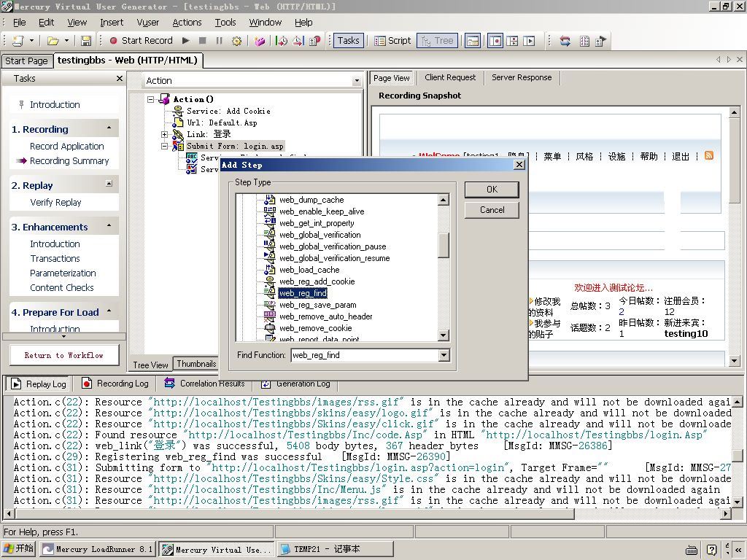The image size is (747, 560).
Task: Expand the Link: 登录 tree node
Action: click(165, 134)
